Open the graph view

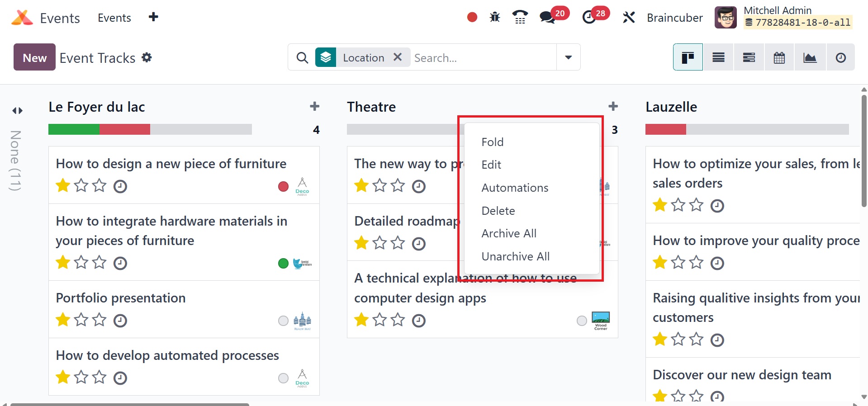coord(810,57)
